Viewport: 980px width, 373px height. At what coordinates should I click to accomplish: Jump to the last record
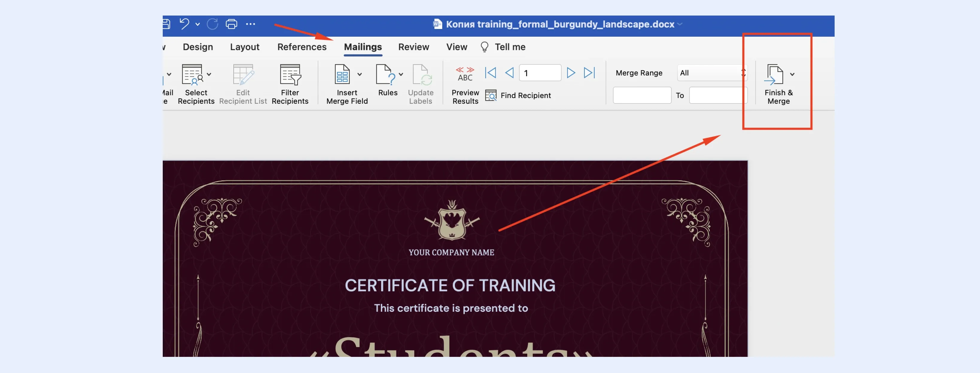[589, 73]
